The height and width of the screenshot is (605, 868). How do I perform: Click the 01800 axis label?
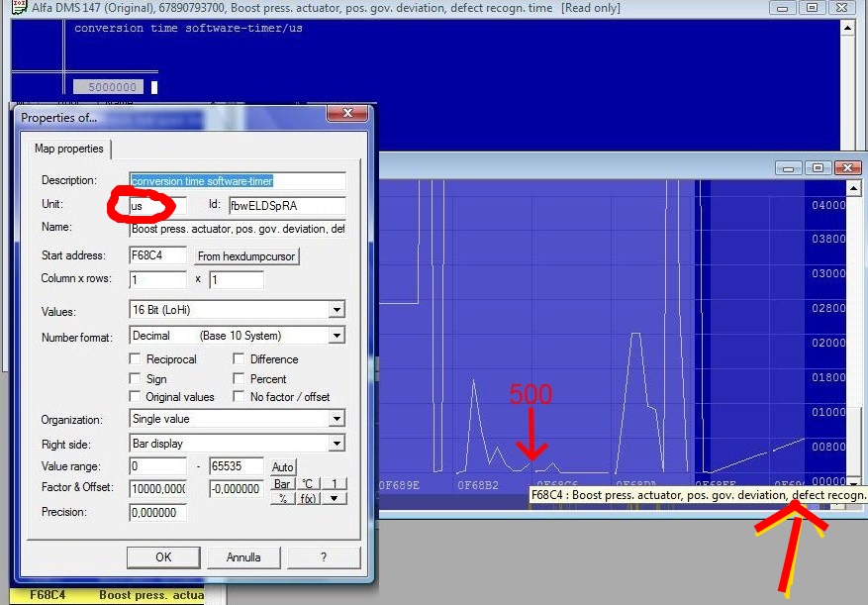click(x=828, y=378)
